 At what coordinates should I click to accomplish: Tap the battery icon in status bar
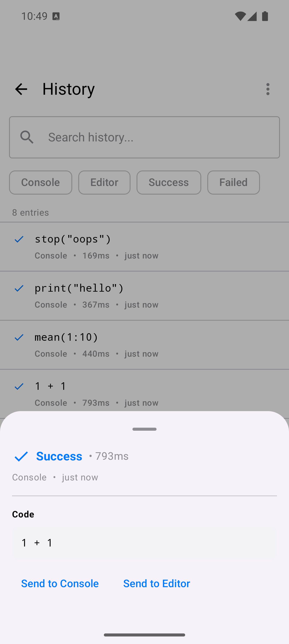[265, 16]
